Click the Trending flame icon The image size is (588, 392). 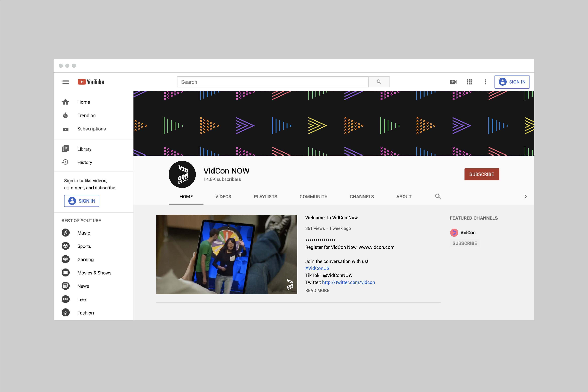click(65, 115)
